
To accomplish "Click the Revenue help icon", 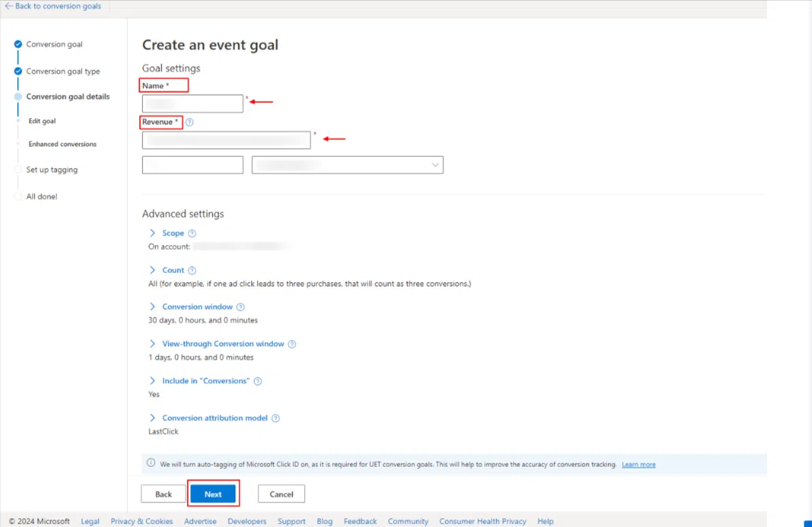I will tap(190, 122).
